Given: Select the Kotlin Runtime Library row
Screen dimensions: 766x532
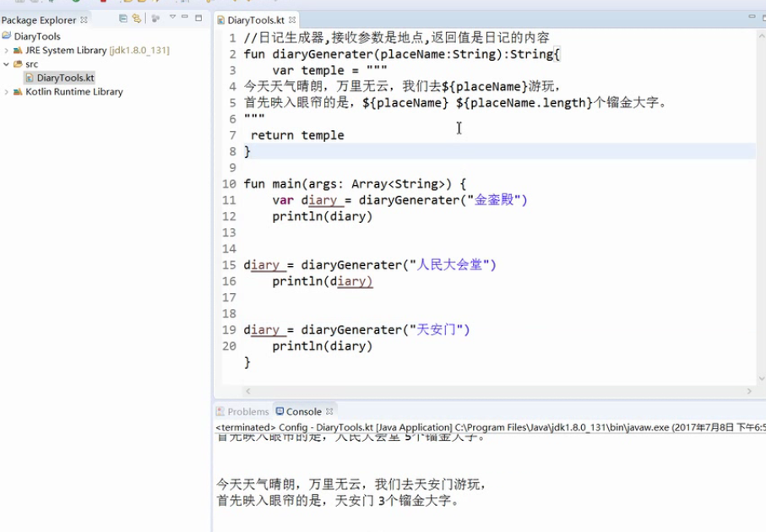Looking at the screenshot, I should (74, 92).
